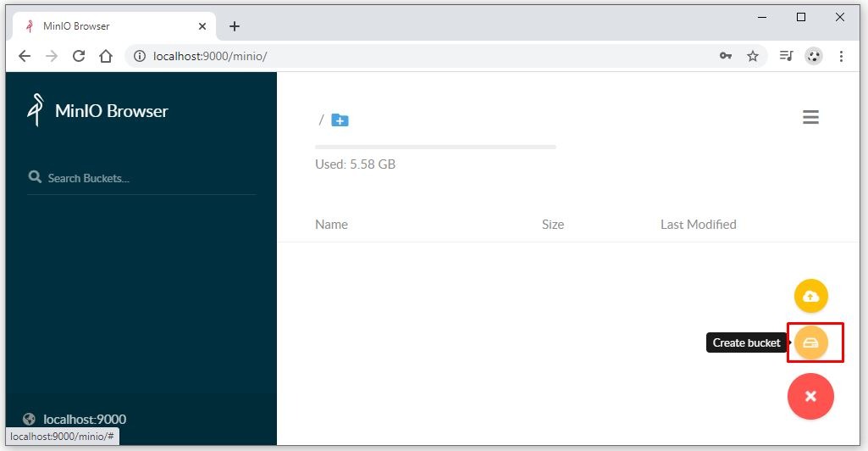Screen dimensions: 868x451
Task: Sort by the Last Modified column header
Action: point(698,225)
